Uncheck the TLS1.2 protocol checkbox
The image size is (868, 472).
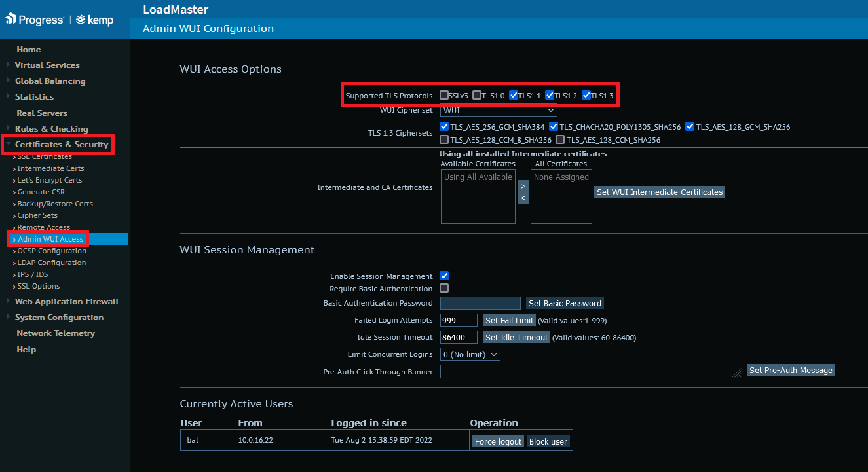click(x=550, y=95)
